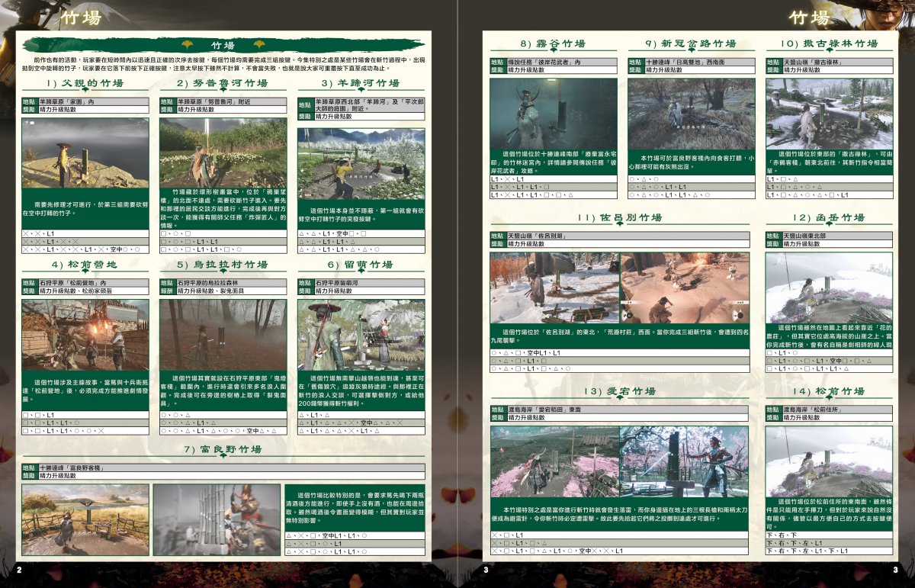Click the 7) 富良野竹場 heading
Image resolution: width=915 pixels, height=588 pixels.
(223, 450)
